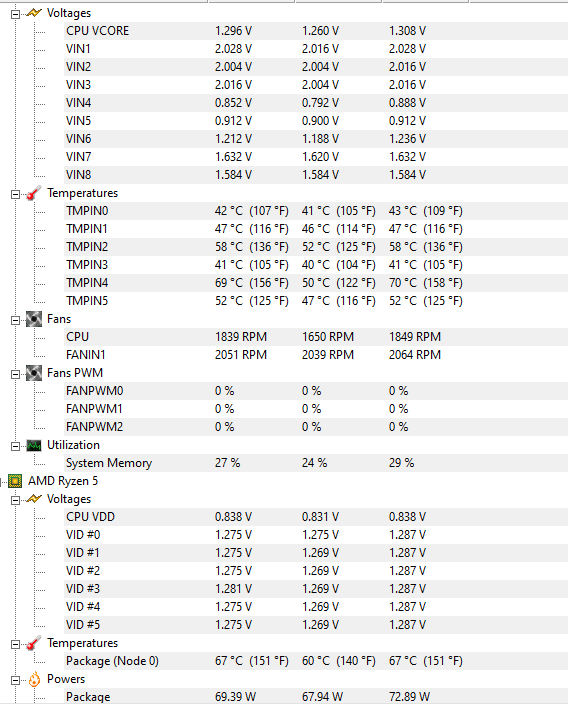Click the Utilization green graph icon

(x=34, y=445)
